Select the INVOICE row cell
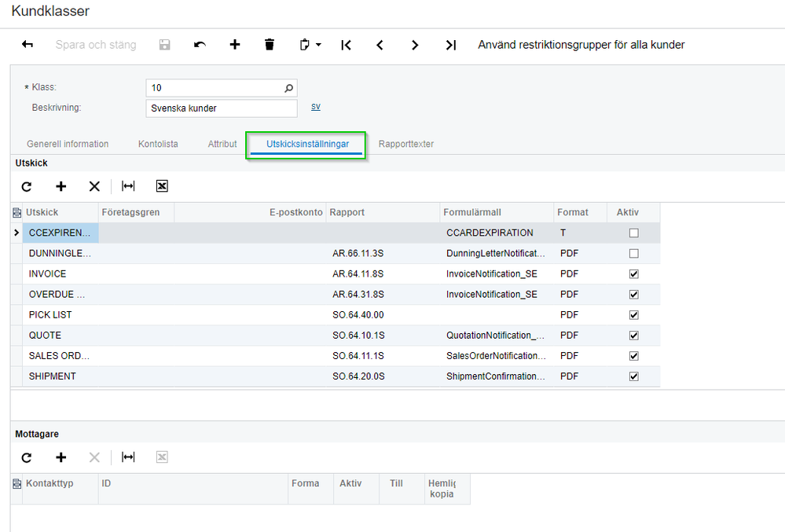785x532 pixels. pos(60,273)
